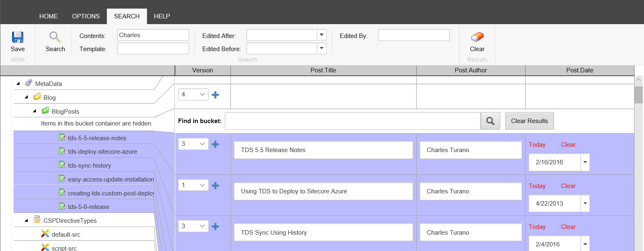Screen dimensions: 644x251
Task: Click the Find in bucket text field
Action: (353, 121)
